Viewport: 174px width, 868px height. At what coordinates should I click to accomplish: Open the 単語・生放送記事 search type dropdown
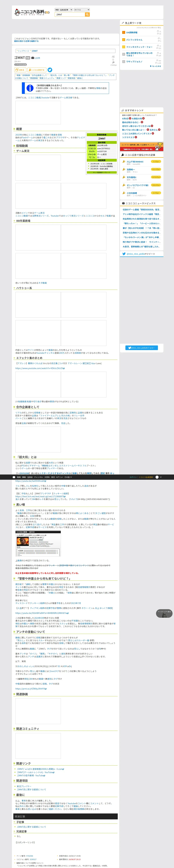pyautogui.click(x=64, y=10)
